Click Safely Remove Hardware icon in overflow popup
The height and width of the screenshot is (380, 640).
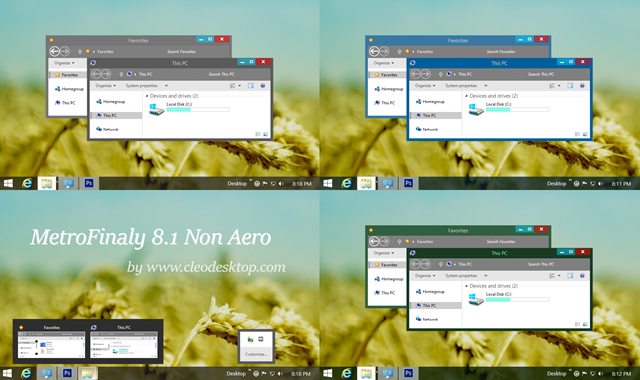250,339
